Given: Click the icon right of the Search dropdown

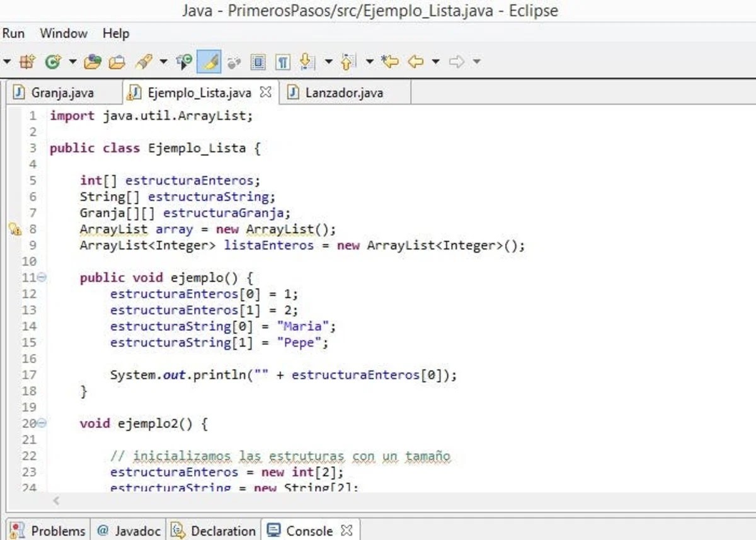Looking at the screenshot, I should [185, 62].
